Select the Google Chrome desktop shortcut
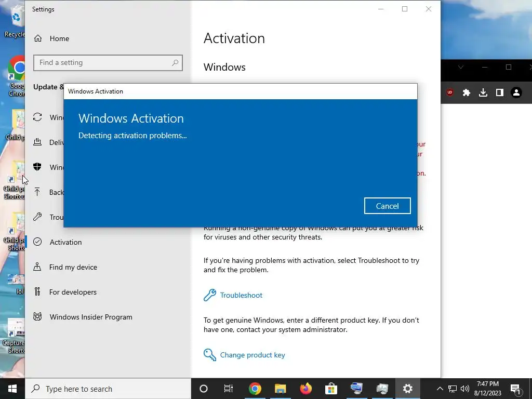This screenshot has height=399, width=532. click(16, 76)
